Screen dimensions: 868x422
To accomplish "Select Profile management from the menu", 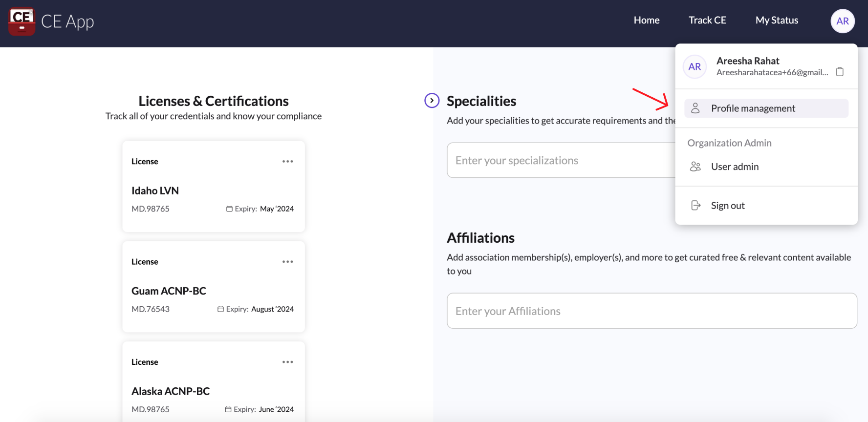I will [766, 108].
